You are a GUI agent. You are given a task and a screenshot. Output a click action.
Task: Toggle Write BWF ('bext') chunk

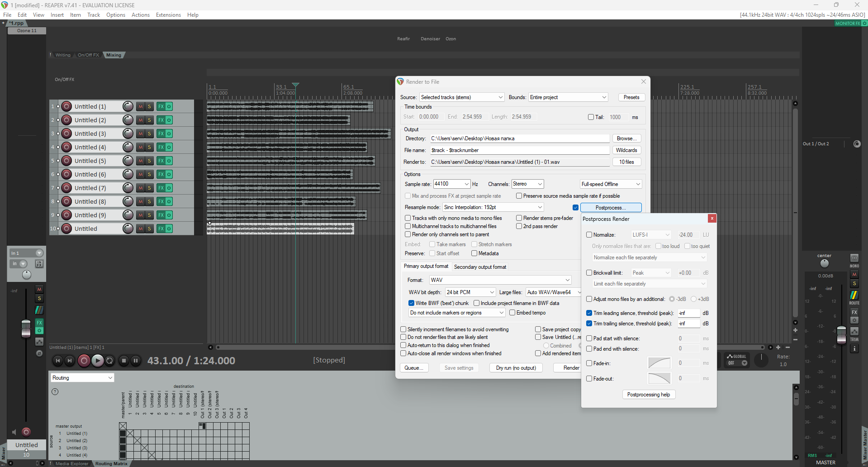[411, 303]
